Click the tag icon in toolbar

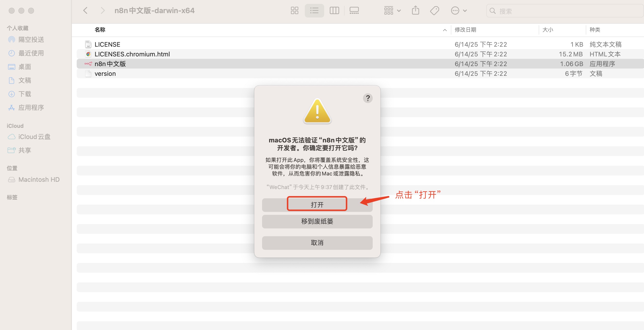click(435, 10)
